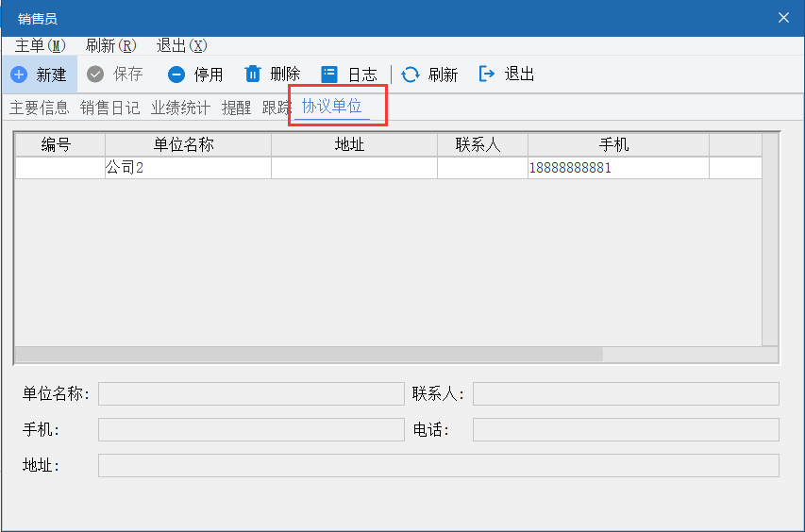The height and width of the screenshot is (532, 805).
Task: Open the Log (日志) list icon
Action: pyautogui.click(x=328, y=75)
